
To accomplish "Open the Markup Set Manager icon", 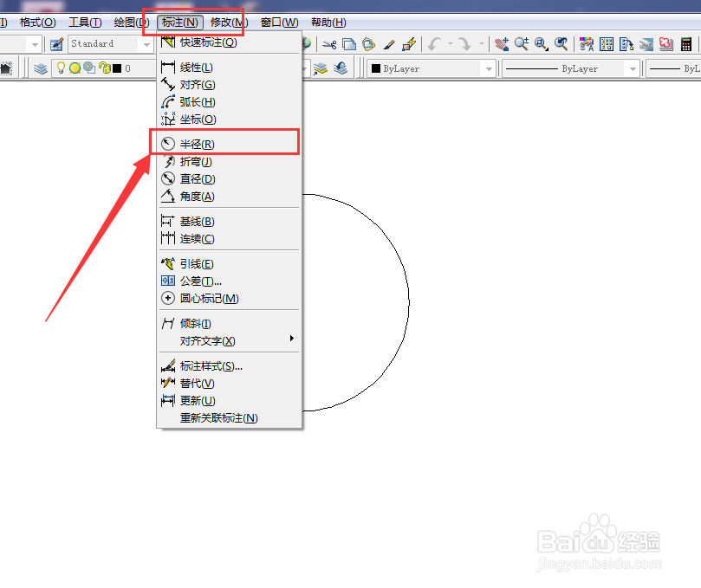I will tap(666, 44).
